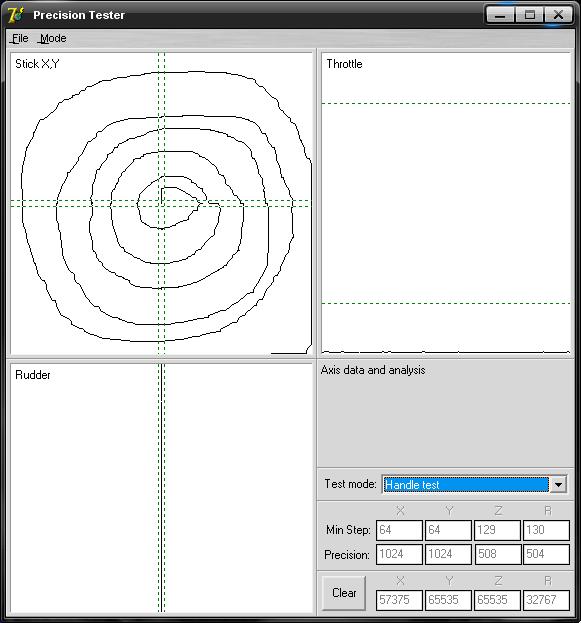Screen dimensions: 581x623
Task: Click the Min Step label
Action: tap(348, 530)
